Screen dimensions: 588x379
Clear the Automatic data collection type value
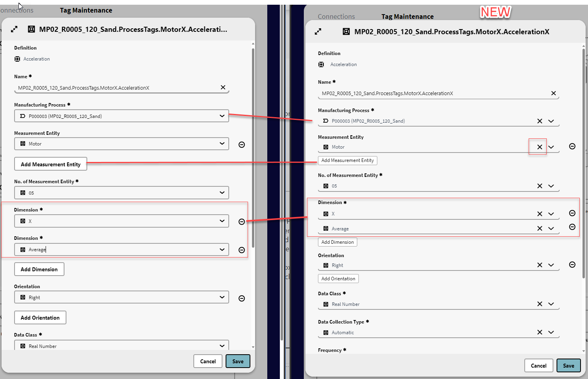540,332
